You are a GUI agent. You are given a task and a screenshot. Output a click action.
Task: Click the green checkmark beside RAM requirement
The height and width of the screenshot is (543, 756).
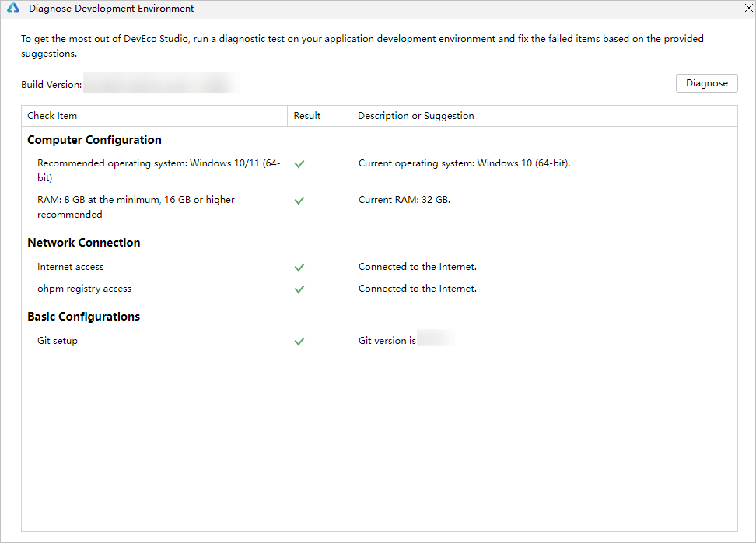pos(299,201)
